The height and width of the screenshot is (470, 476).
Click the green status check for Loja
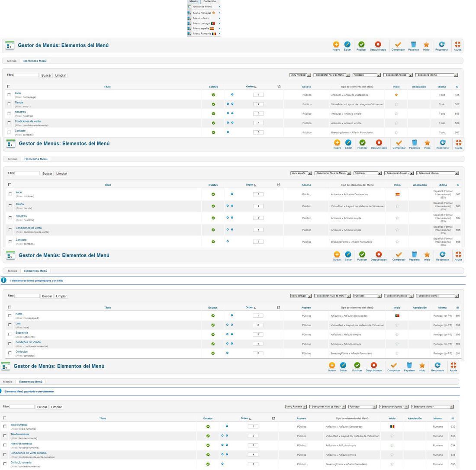click(213, 325)
